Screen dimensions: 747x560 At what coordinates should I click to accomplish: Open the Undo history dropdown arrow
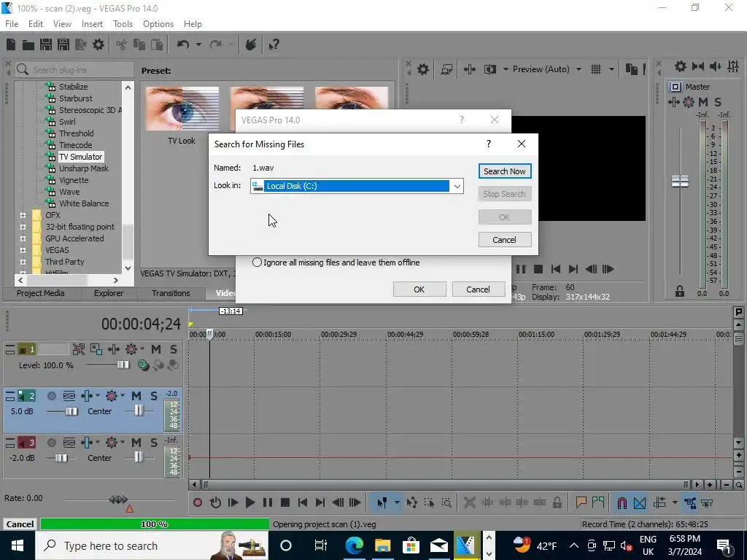(x=198, y=44)
